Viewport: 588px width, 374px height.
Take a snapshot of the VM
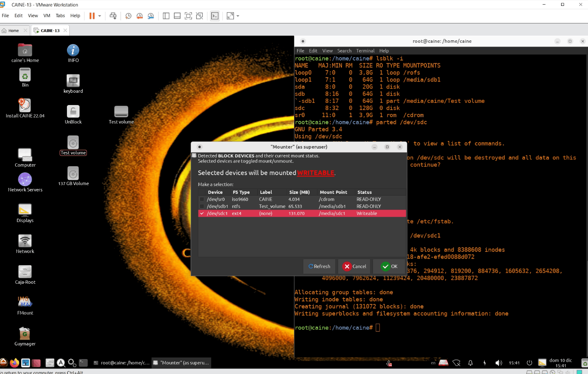tap(129, 16)
